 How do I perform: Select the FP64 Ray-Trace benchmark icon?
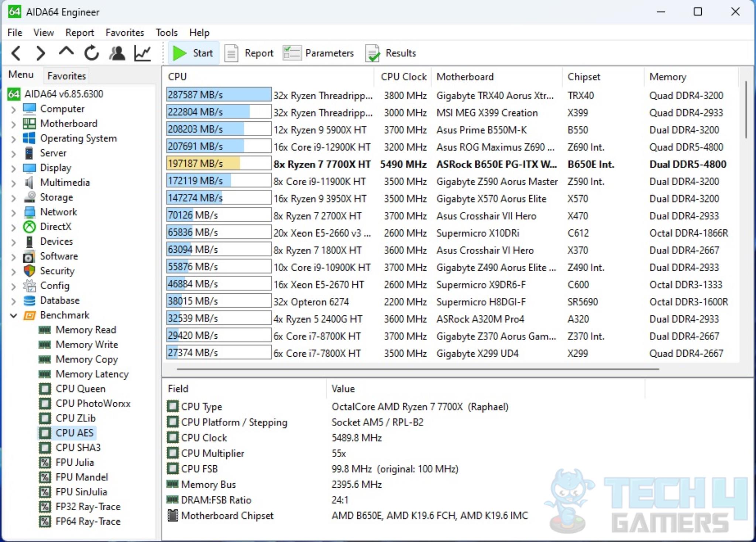point(45,521)
